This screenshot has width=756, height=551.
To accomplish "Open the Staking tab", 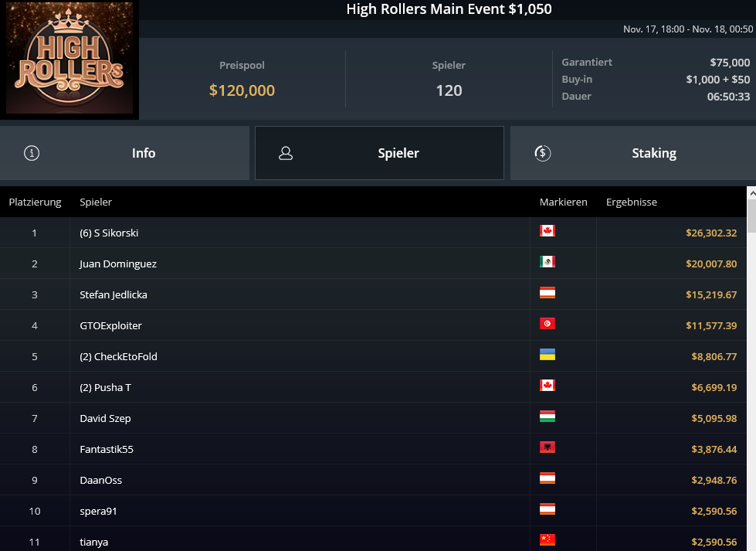I will pos(633,153).
